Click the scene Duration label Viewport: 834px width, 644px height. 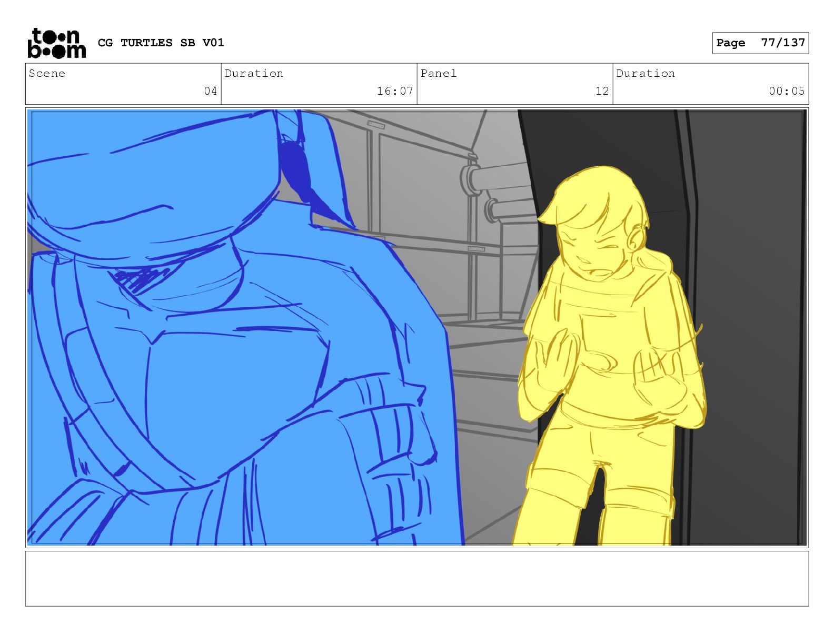[x=254, y=73]
